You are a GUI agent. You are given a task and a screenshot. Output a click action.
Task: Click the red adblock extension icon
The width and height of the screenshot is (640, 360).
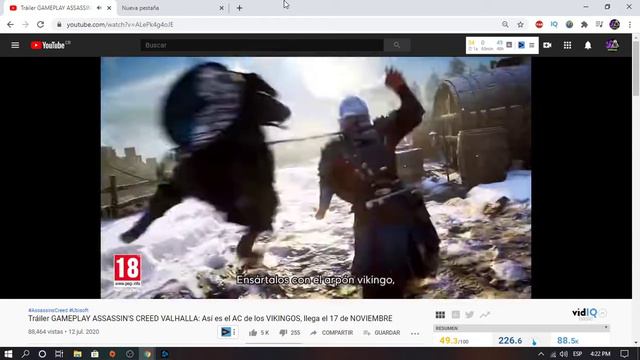539,24
